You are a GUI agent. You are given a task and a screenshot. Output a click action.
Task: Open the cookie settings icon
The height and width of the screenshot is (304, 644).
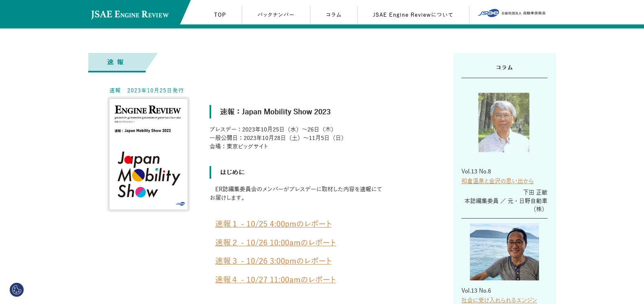tap(17, 290)
